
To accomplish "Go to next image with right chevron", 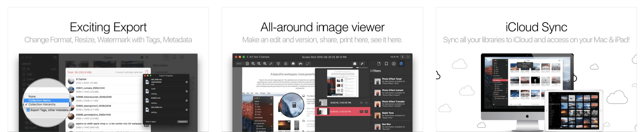I will click(408, 57).
